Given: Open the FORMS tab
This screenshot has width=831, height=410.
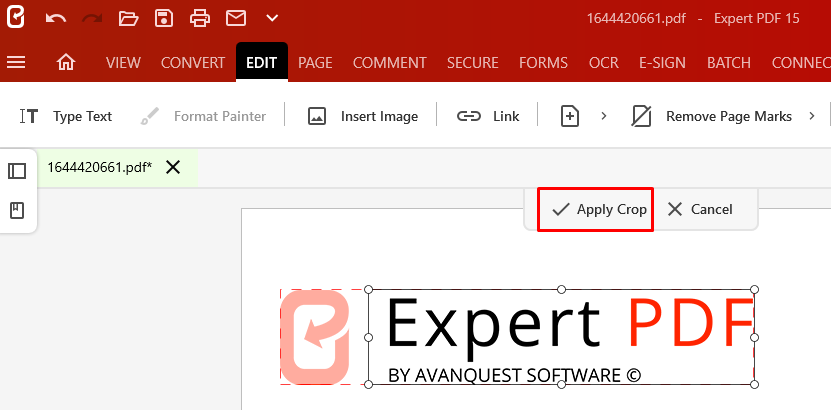Looking at the screenshot, I should pos(543,63).
